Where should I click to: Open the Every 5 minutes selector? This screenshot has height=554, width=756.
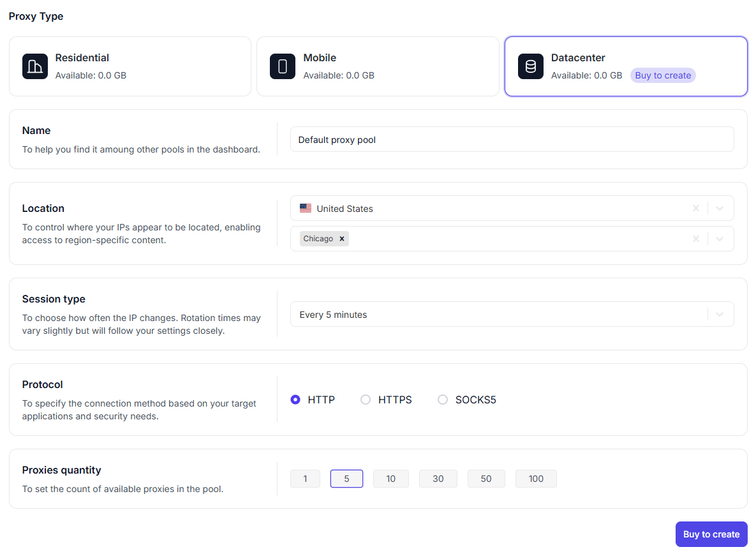click(x=512, y=315)
